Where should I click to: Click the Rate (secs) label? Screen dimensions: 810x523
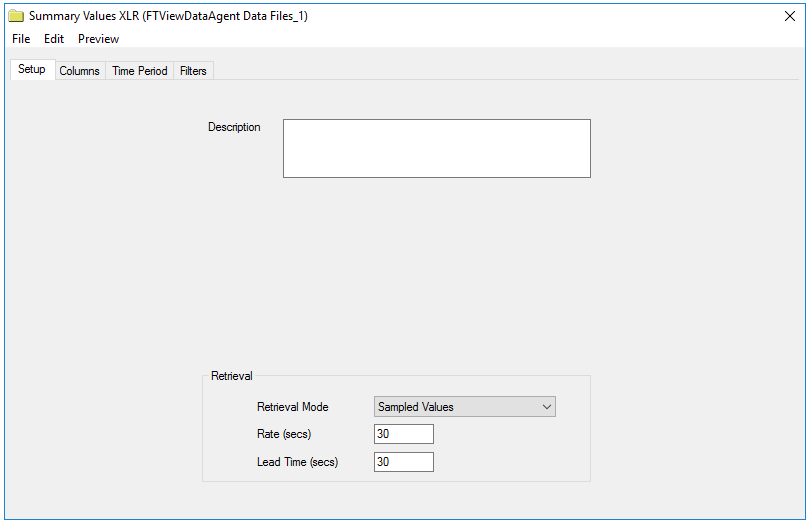tap(284, 434)
